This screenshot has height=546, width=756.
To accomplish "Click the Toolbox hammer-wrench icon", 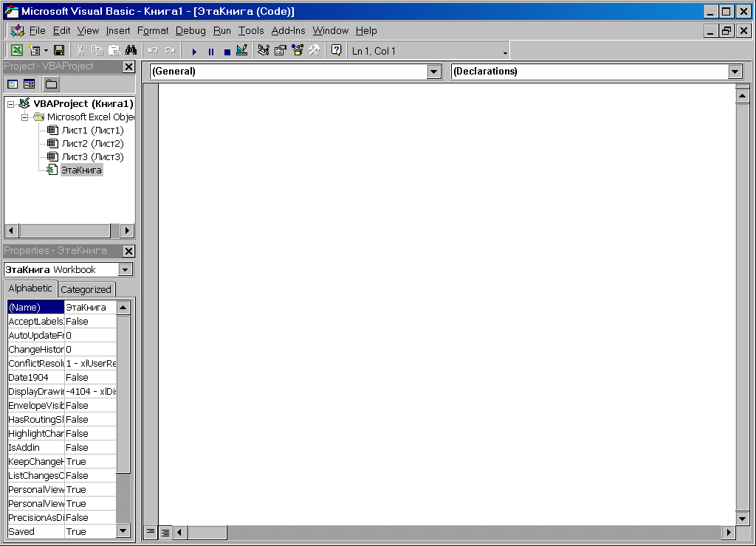I will point(315,50).
